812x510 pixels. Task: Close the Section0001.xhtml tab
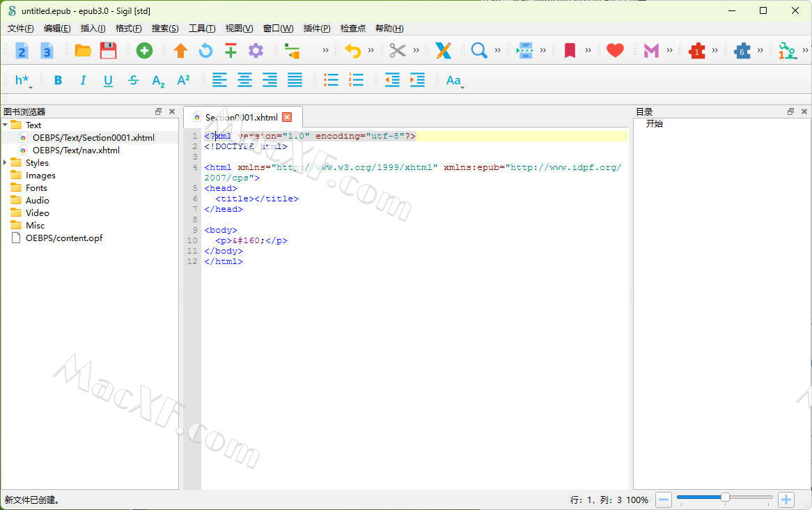(x=287, y=117)
